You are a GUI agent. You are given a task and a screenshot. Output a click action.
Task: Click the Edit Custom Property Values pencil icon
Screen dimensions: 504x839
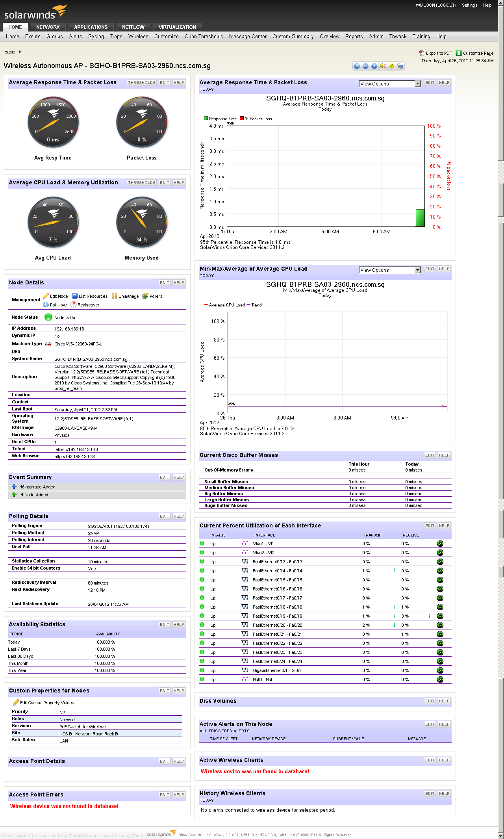16,702
